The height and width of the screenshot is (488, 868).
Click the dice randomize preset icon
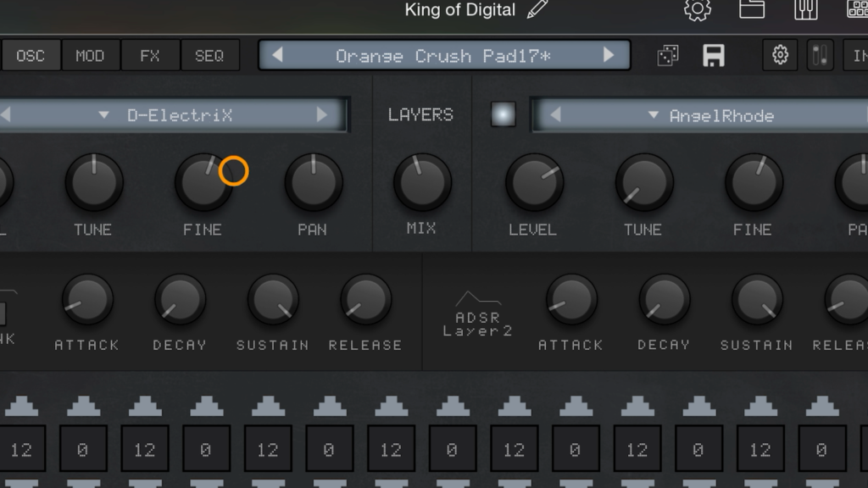coord(668,56)
